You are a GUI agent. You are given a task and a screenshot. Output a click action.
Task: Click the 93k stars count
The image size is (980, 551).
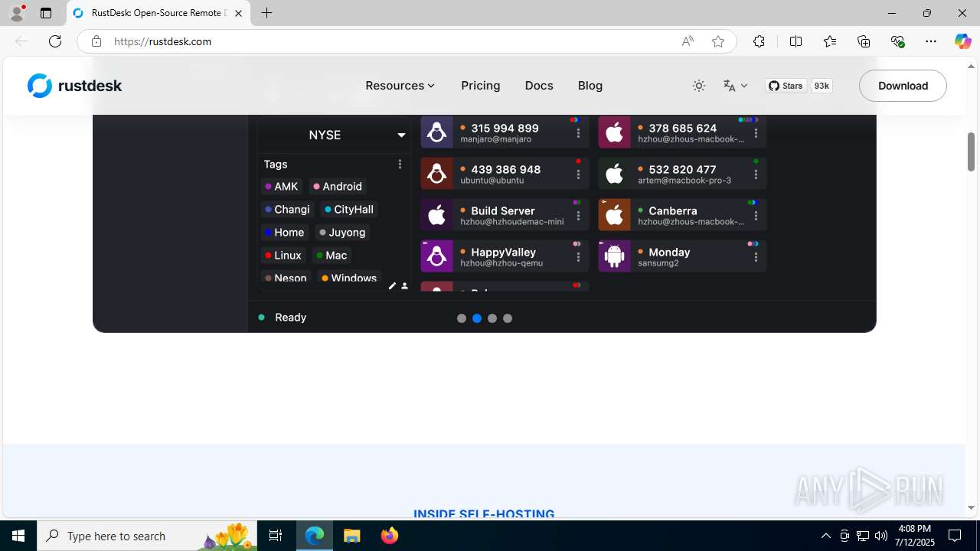(x=822, y=86)
